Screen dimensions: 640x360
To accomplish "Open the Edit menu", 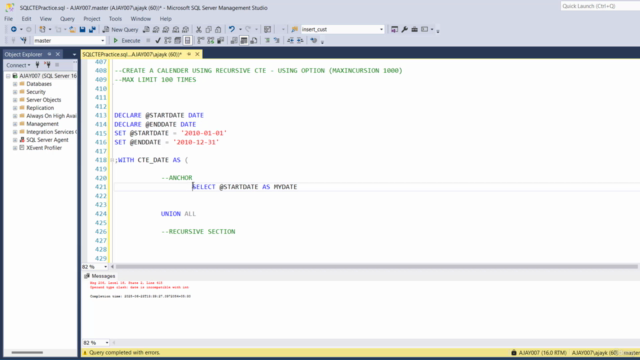I will point(26,19).
